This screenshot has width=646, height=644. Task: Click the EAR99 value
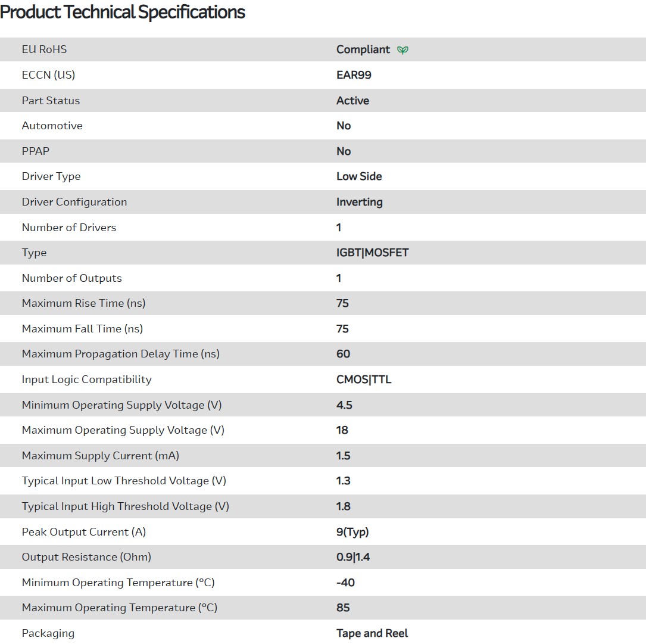354,75
